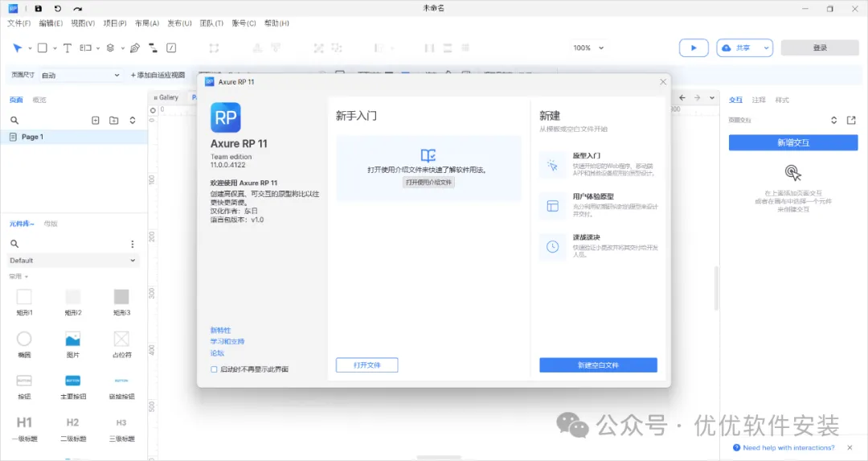The width and height of the screenshot is (868, 461).
Task: Choose the 速战速决 template
Action: [x=599, y=246]
